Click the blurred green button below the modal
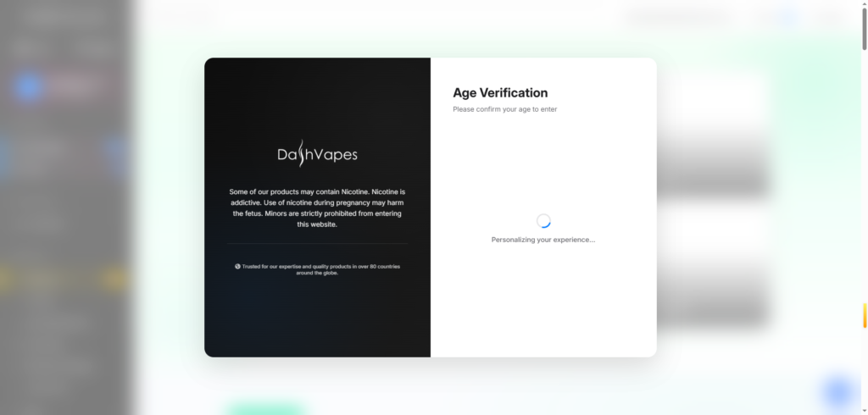This screenshot has width=868, height=415. pyautogui.click(x=264, y=410)
